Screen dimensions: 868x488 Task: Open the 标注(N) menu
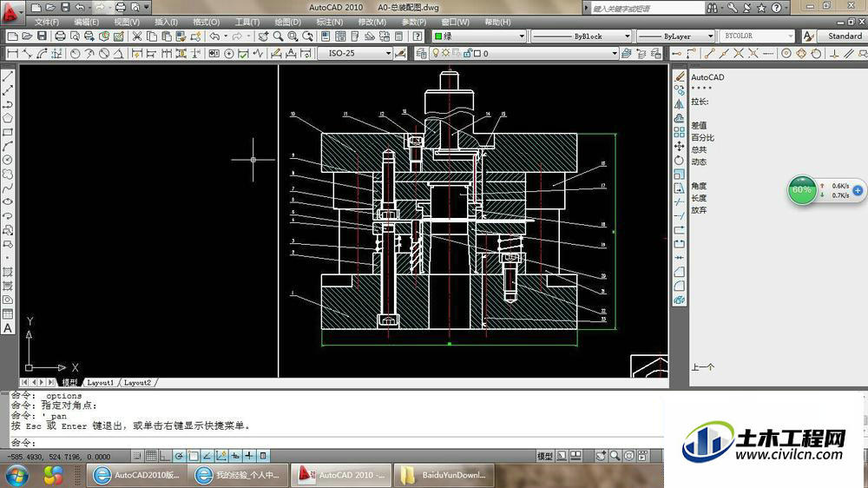329,23
